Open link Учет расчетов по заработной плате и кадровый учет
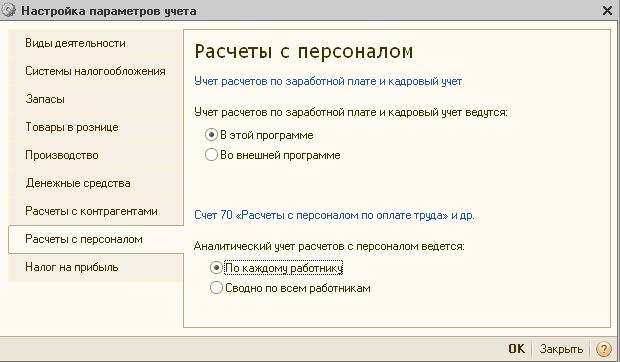Viewport: 620px width, 362px height. click(x=328, y=81)
